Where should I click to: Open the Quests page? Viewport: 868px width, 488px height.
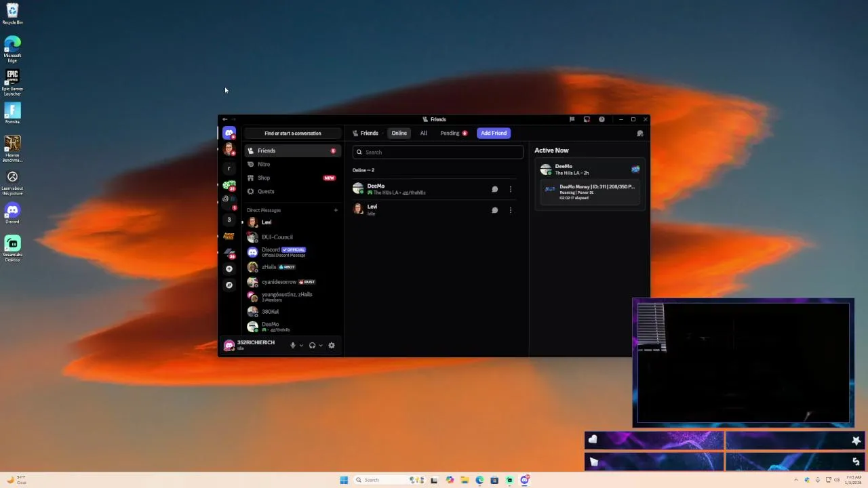click(292, 191)
